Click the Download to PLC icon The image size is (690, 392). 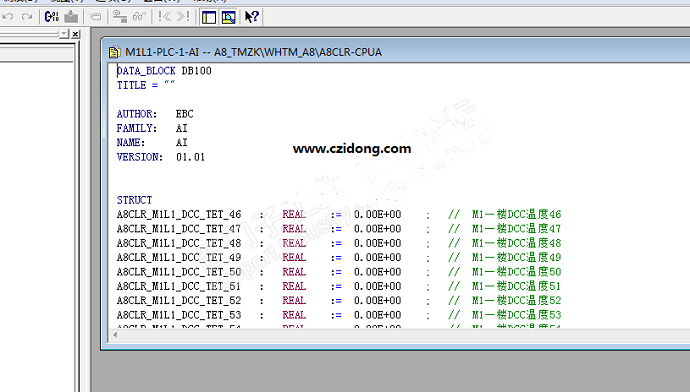click(x=71, y=17)
